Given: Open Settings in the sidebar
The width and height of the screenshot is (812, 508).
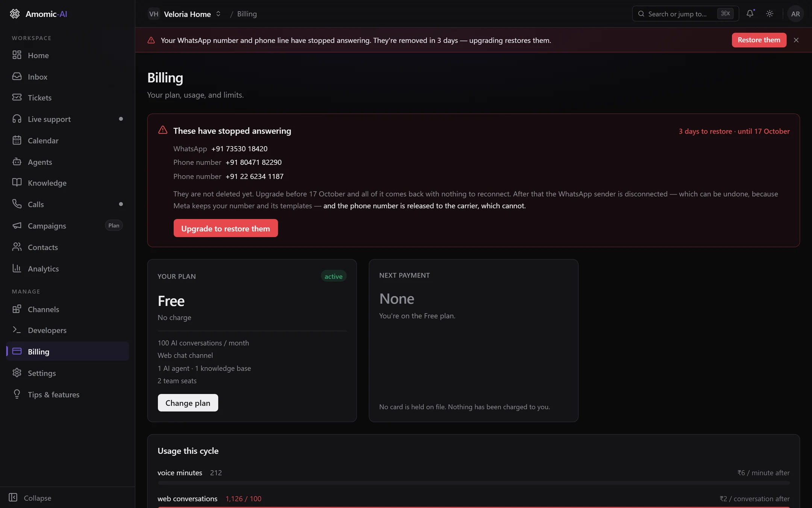Looking at the screenshot, I should [x=68, y=373].
